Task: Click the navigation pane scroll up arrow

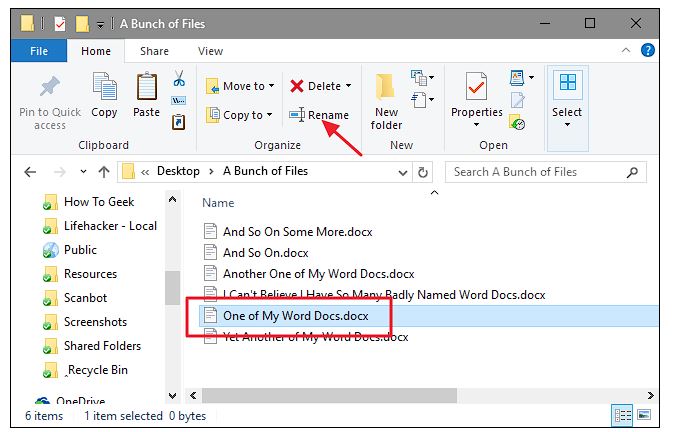Action: pos(172,199)
